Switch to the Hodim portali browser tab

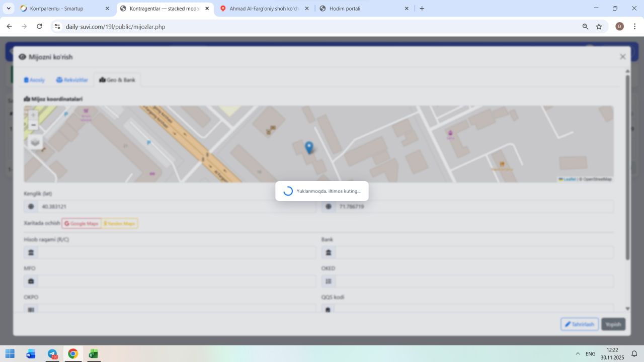(364, 9)
